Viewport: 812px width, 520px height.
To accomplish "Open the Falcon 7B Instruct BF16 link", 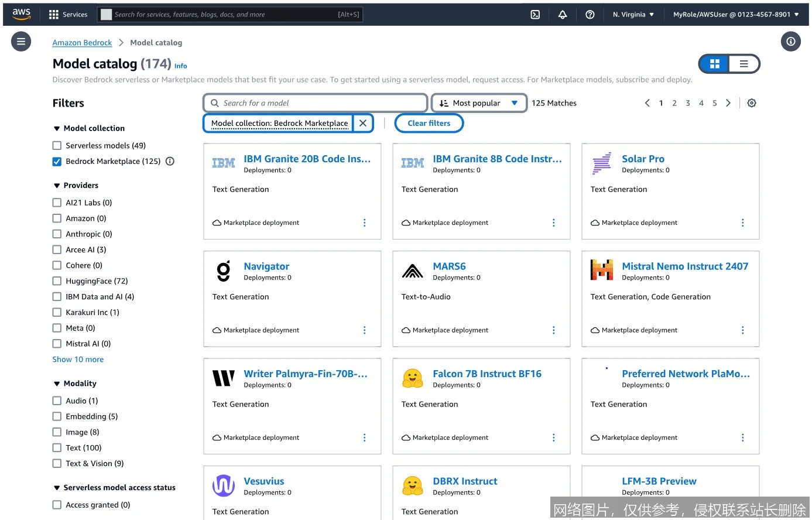I will pos(487,374).
